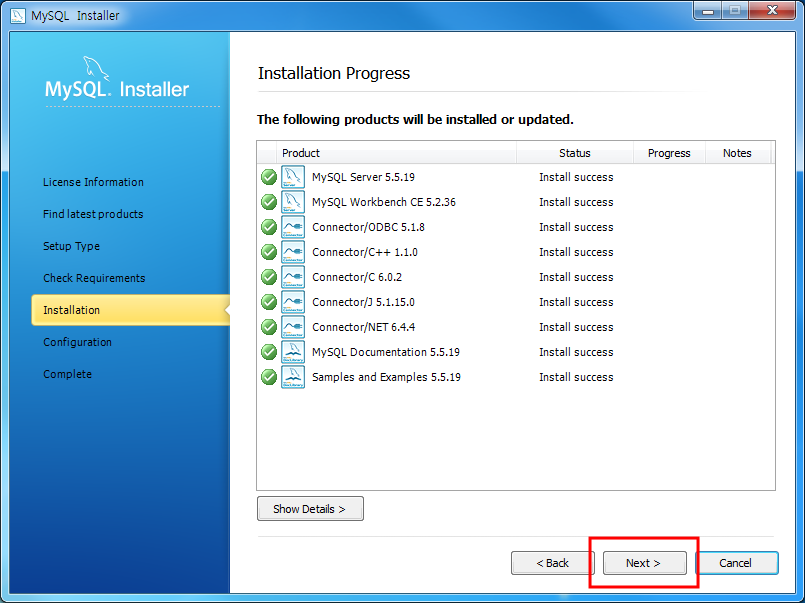Select the MySQL Documentation 5.5.19 text
805x603 pixels.
click(386, 352)
